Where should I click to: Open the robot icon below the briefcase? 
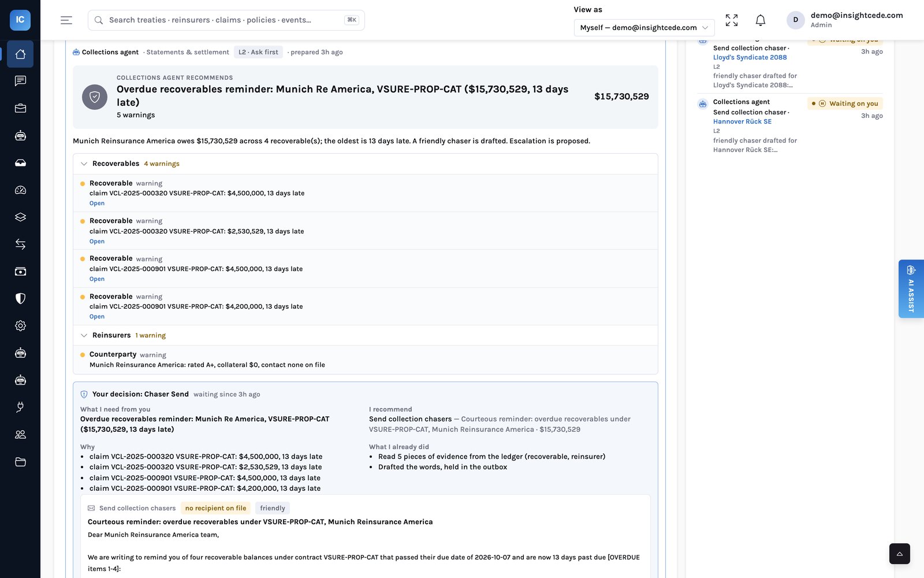pos(20,135)
